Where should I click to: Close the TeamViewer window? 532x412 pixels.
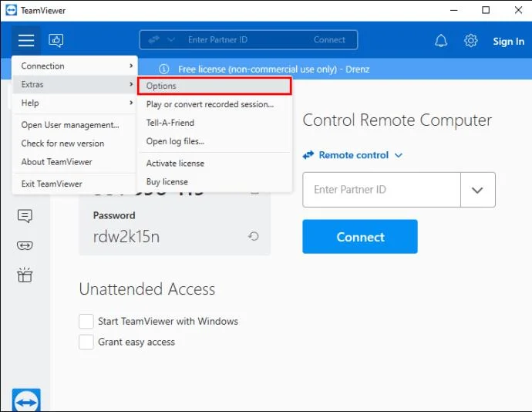[x=518, y=10]
